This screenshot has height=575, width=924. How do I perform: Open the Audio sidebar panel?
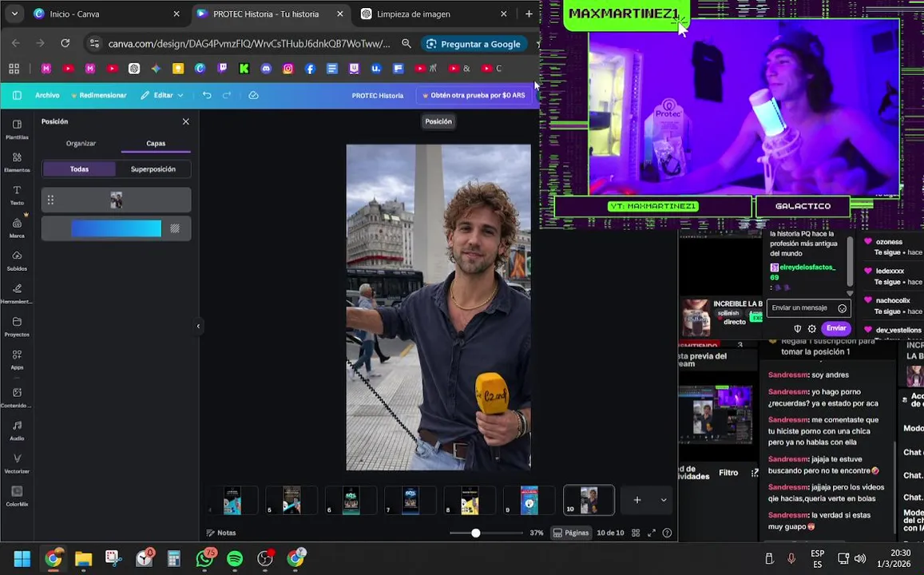(x=17, y=430)
